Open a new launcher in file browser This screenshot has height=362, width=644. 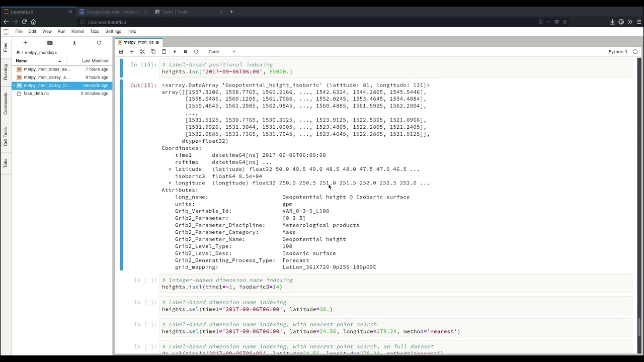point(25,43)
